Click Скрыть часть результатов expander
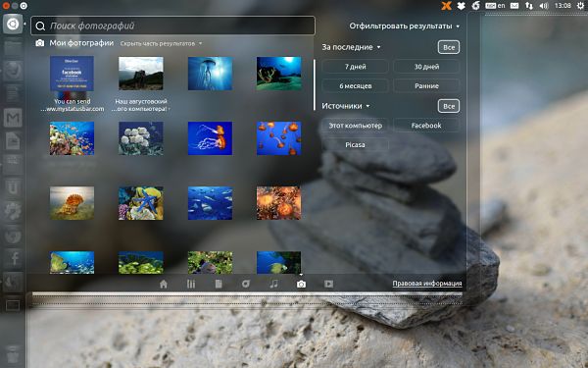588x368 pixels. click(161, 43)
